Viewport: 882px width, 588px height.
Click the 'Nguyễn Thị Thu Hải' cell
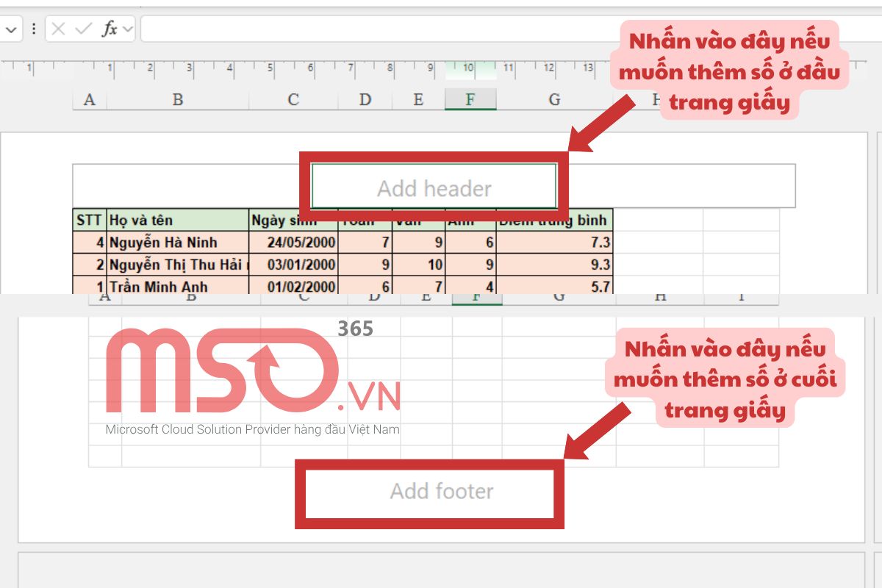(x=178, y=265)
